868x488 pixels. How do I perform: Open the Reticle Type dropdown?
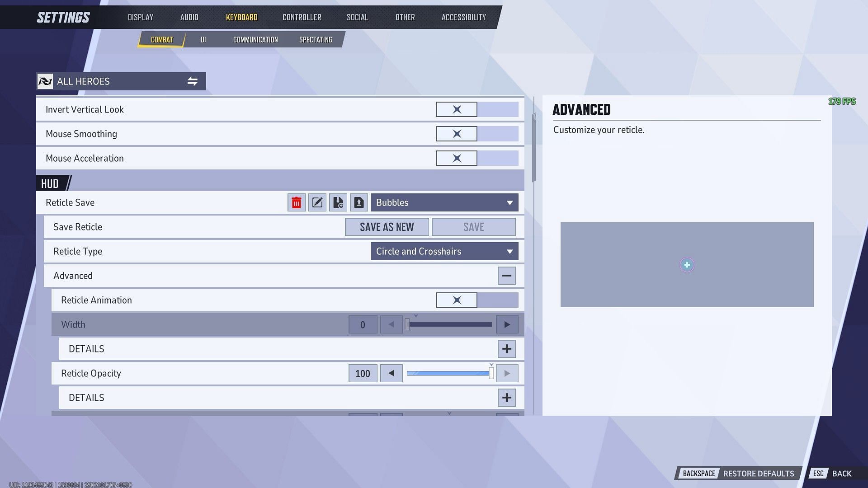[444, 251]
